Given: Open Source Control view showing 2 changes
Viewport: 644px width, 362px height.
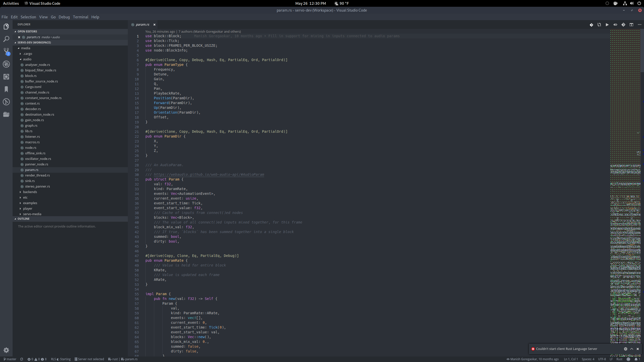Looking at the screenshot, I should pos(6,51).
